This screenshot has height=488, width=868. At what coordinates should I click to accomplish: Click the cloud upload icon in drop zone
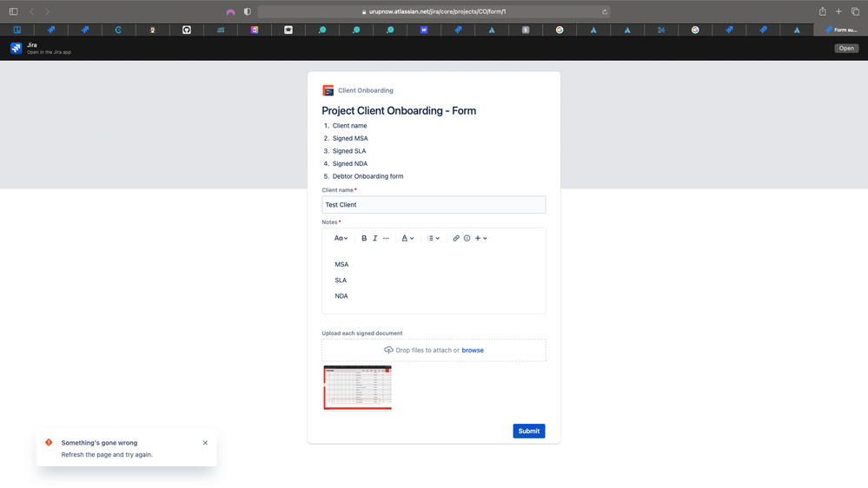point(388,350)
